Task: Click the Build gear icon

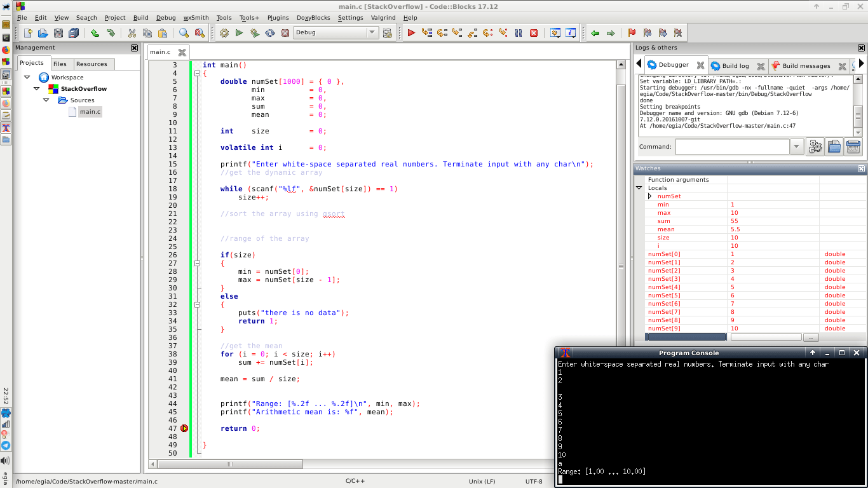Action: [224, 33]
